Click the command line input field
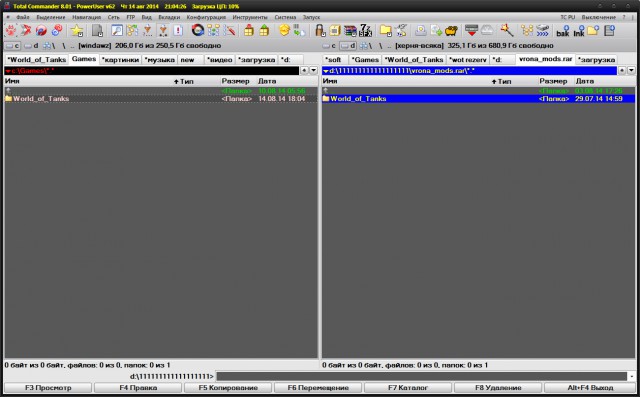 [422, 376]
